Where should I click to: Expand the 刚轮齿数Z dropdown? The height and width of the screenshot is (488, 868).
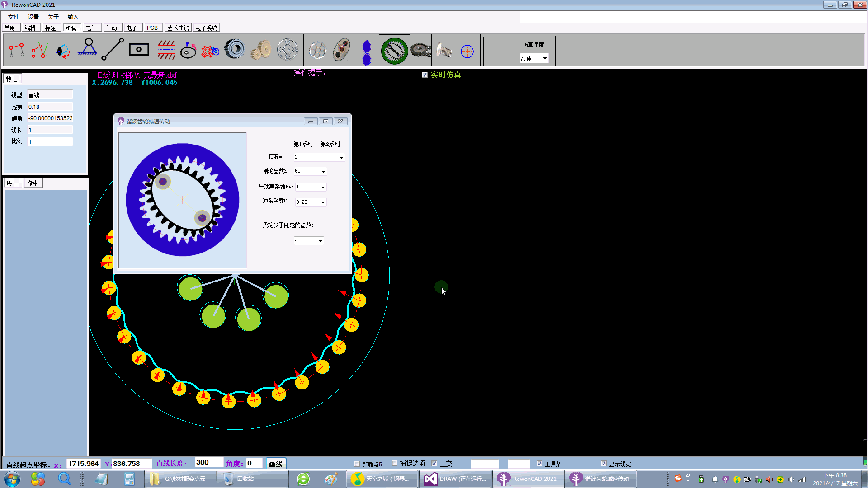323,171
